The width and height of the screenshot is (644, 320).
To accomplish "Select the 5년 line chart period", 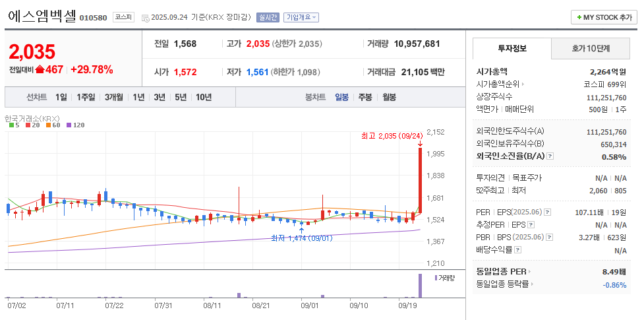I will (x=181, y=98).
